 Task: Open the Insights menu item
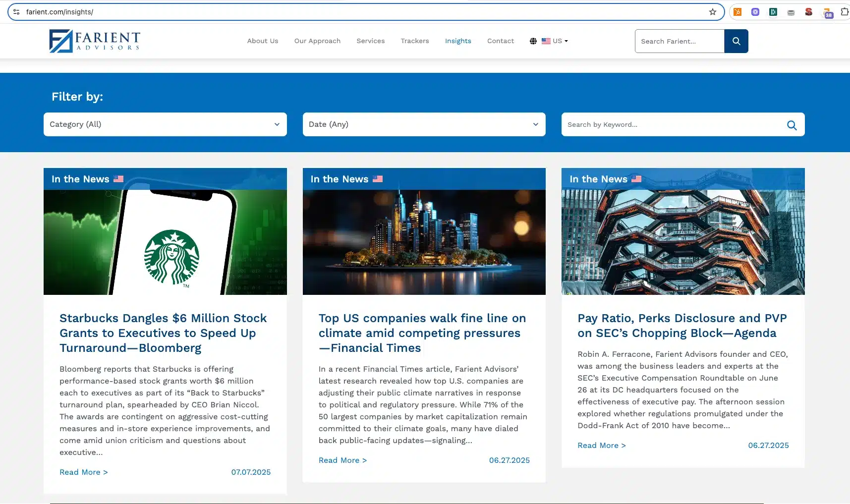(x=458, y=41)
